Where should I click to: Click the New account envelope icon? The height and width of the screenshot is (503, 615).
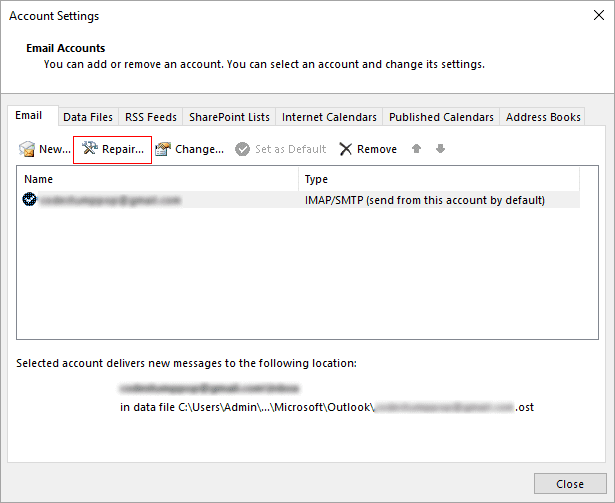pyautogui.click(x=27, y=149)
